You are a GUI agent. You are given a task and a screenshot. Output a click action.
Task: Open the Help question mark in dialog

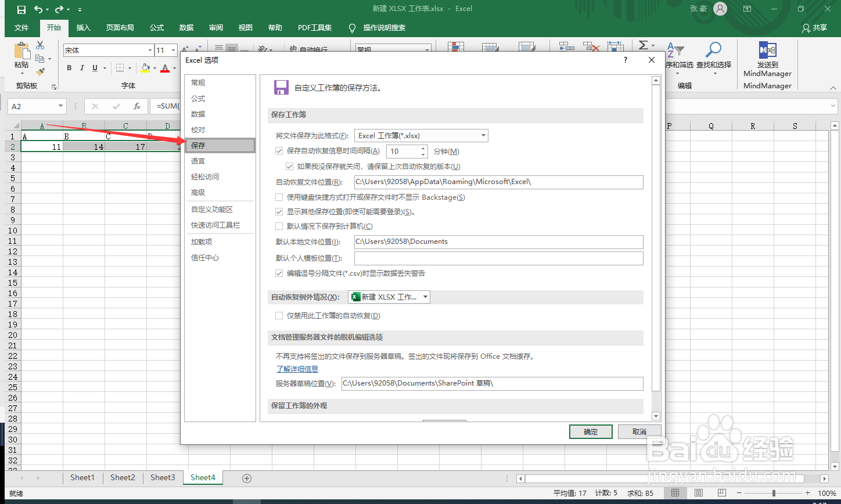coord(626,60)
